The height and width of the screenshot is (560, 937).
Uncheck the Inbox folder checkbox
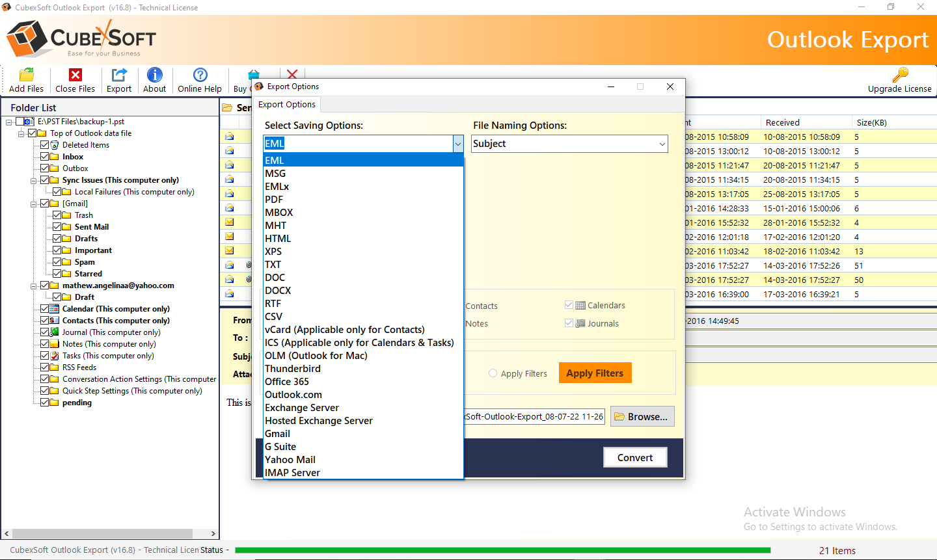pos(45,157)
